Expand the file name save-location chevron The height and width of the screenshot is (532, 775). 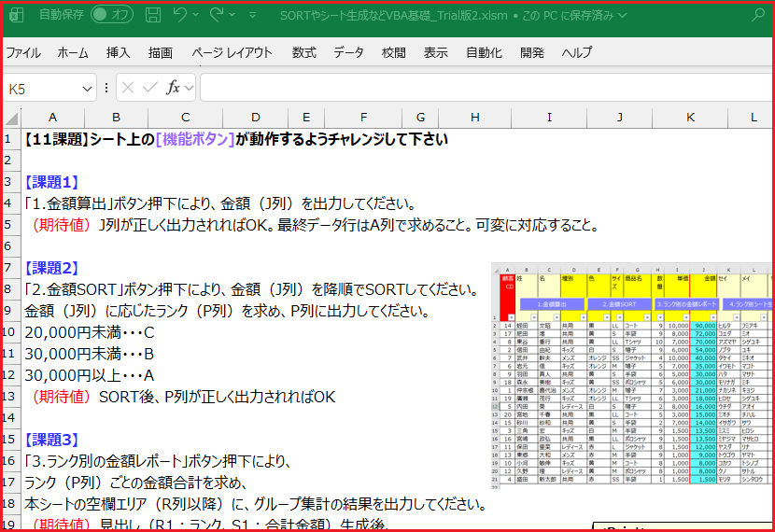click(x=622, y=16)
